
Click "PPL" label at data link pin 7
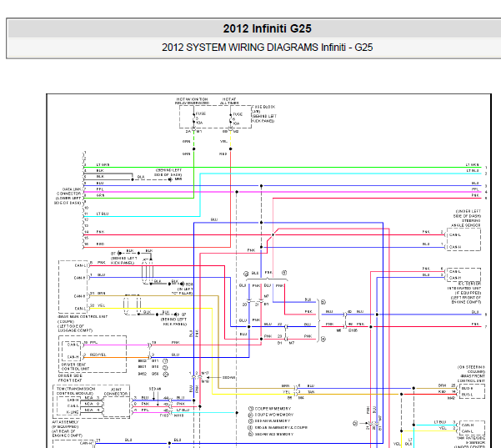pos(100,189)
